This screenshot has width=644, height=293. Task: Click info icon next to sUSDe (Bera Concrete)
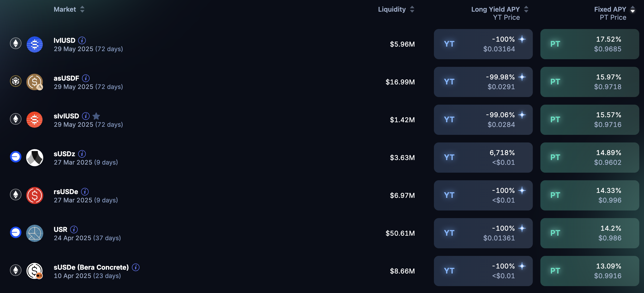[x=136, y=267]
